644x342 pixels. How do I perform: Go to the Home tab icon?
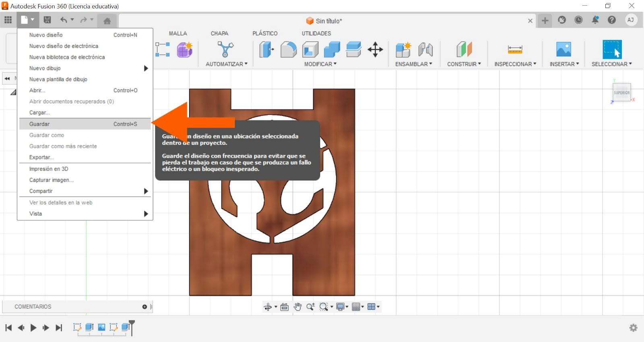coord(107,21)
